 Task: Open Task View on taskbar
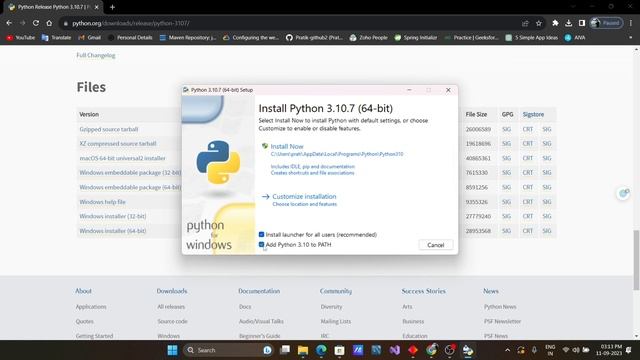coord(285,350)
